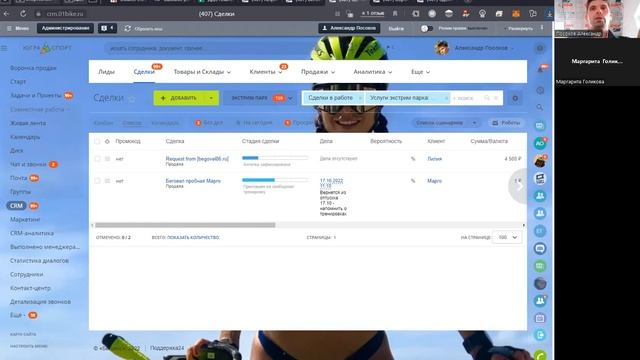640x360 pixels.
Task: Open the Лиды tab
Action: (x=106, y=72)
